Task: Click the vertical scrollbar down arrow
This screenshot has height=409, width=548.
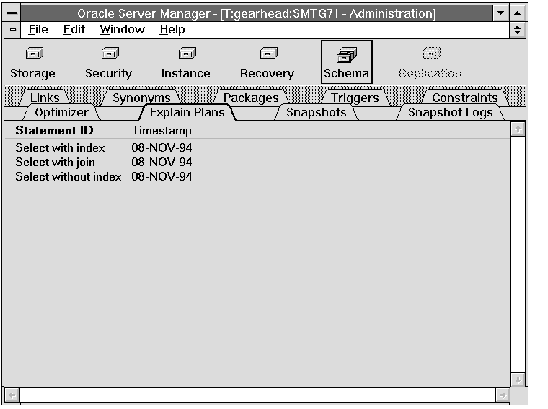Action: [x=518, y=379]
